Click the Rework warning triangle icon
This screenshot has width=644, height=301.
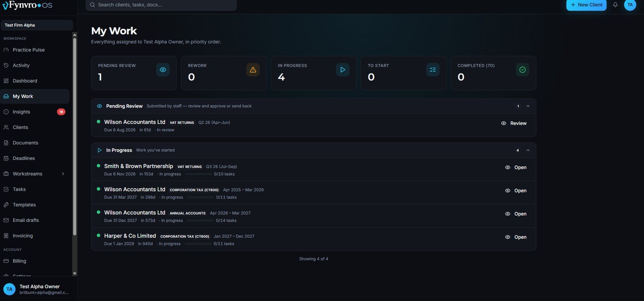[x=253, y=70]
